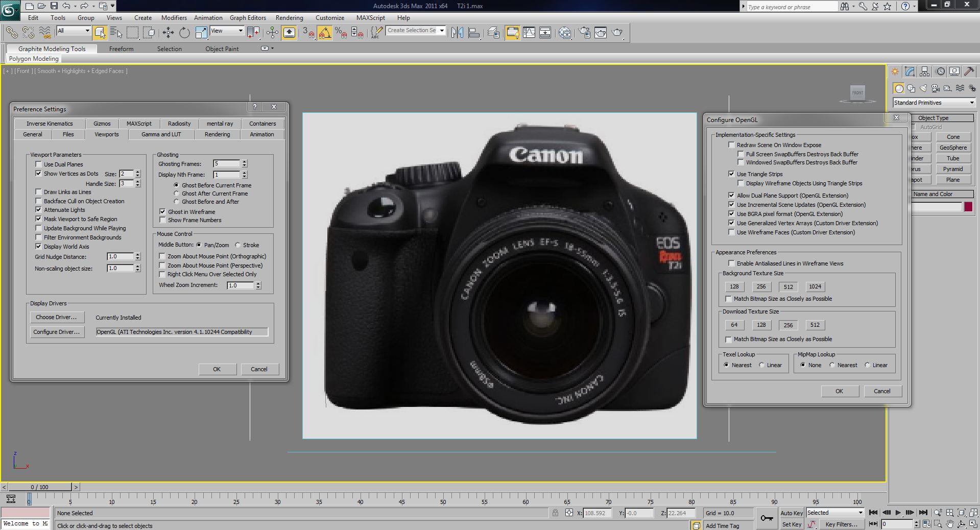
Task: Open the Help question mark dropdown arrow
Action: click(914, 6)
